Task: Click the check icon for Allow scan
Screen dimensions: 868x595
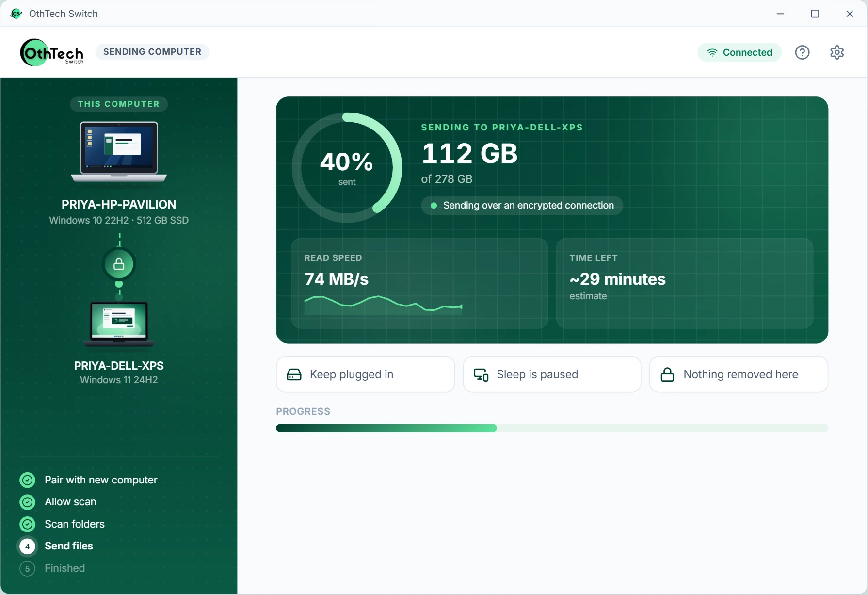Action: point(28,502)
